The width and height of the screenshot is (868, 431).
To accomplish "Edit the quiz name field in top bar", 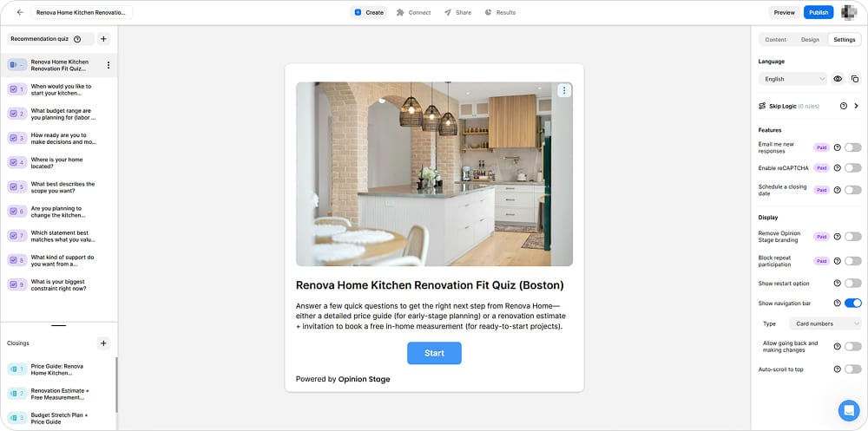I will 82,12.
